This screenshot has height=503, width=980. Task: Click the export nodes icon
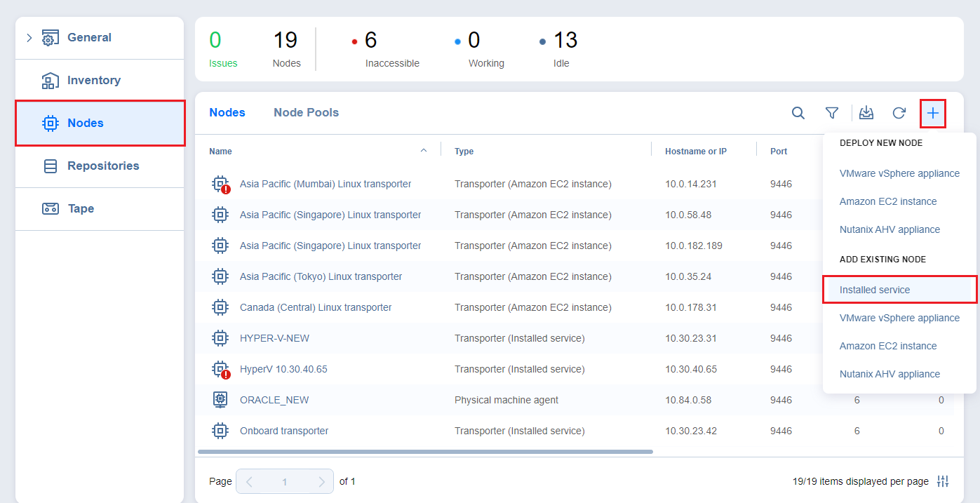coord(866,112)
